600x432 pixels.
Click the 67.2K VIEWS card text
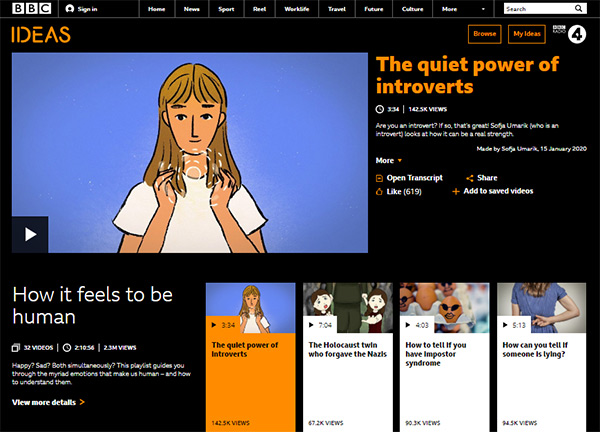[326, 423]
